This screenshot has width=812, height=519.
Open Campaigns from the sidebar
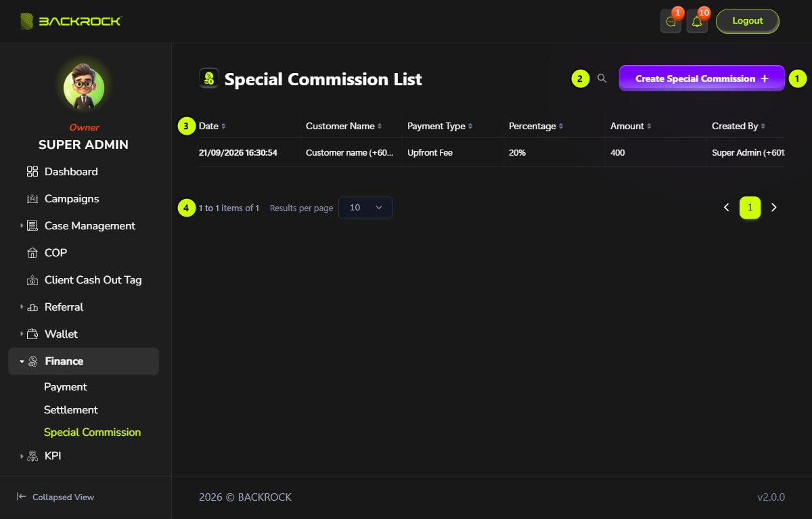tap(72, 199)
